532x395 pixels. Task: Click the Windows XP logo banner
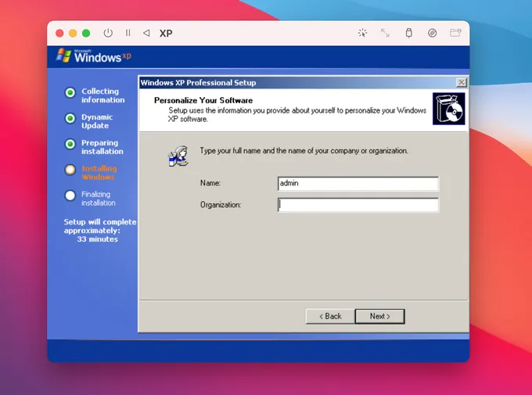pos(94,56)
